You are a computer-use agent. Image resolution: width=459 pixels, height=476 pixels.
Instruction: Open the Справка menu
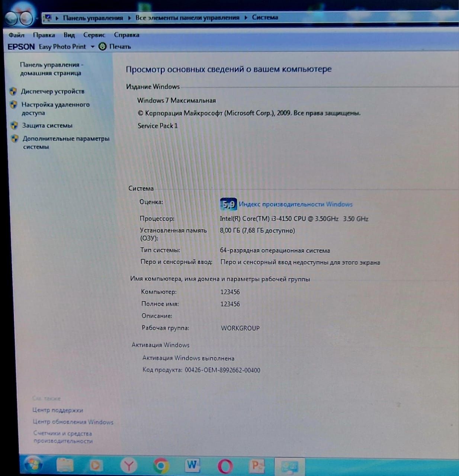(126, 35)
